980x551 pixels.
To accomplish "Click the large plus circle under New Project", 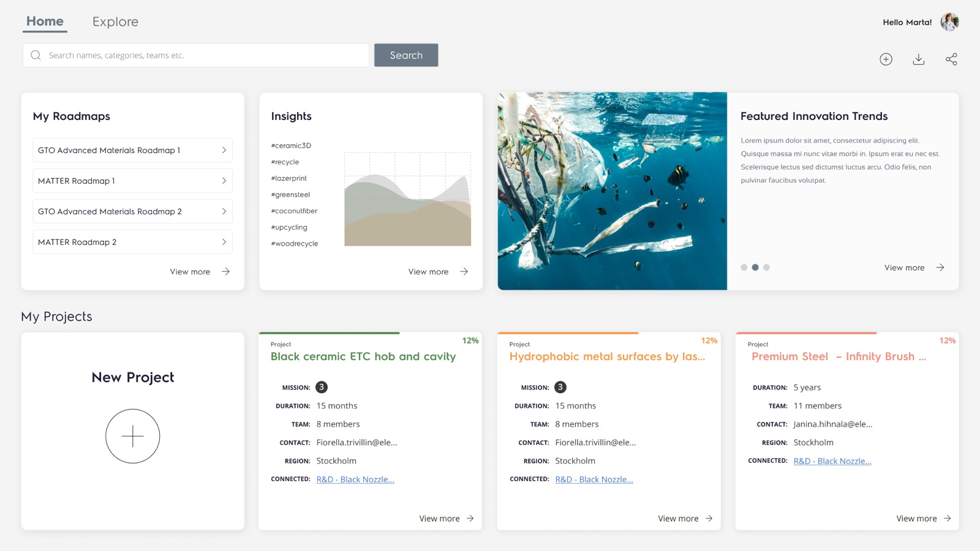I will [x=132, y=436].
